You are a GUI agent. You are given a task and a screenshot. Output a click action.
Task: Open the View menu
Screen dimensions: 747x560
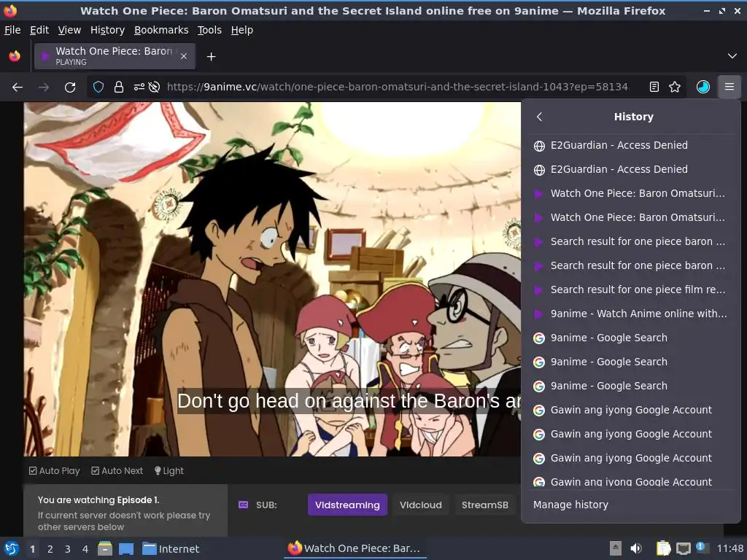tap(69, 30)
